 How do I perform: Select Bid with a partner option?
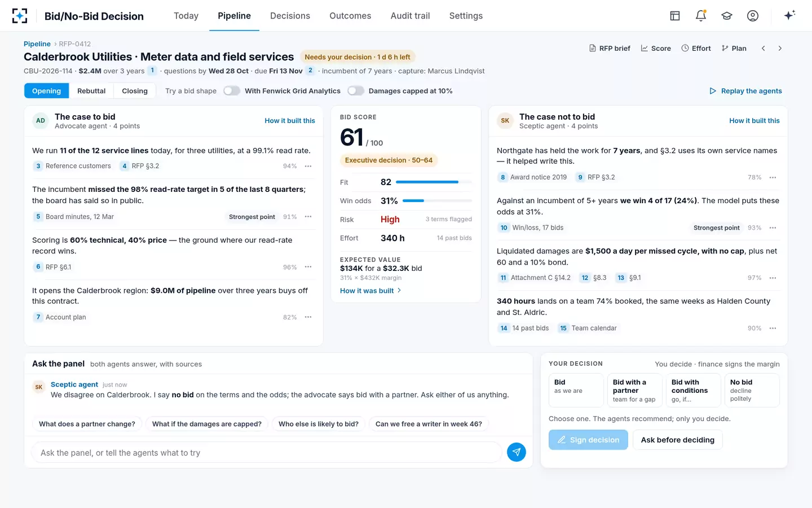[x=635, y=390]
